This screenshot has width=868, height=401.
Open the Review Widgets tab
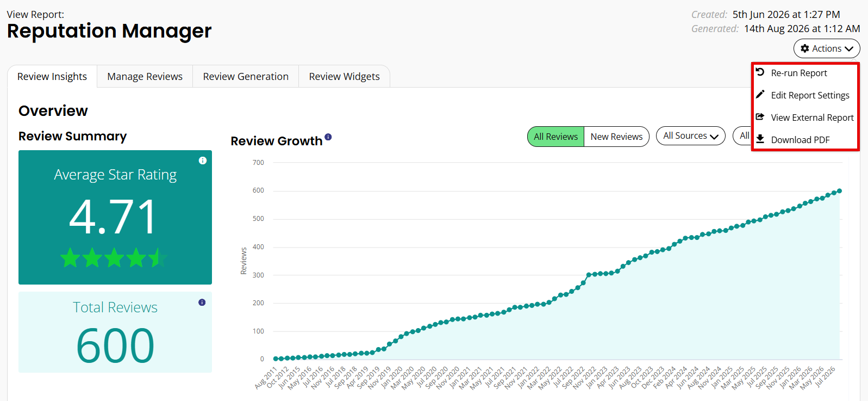coord(344,77)
